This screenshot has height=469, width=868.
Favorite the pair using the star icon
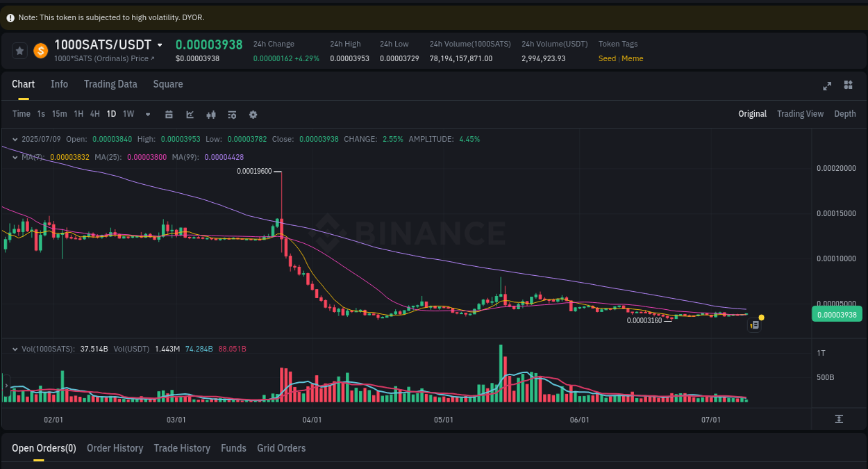click(19, 50)
